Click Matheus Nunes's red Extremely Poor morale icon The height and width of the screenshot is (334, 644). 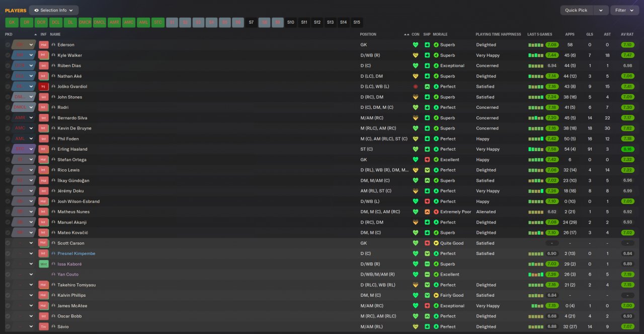436,212
